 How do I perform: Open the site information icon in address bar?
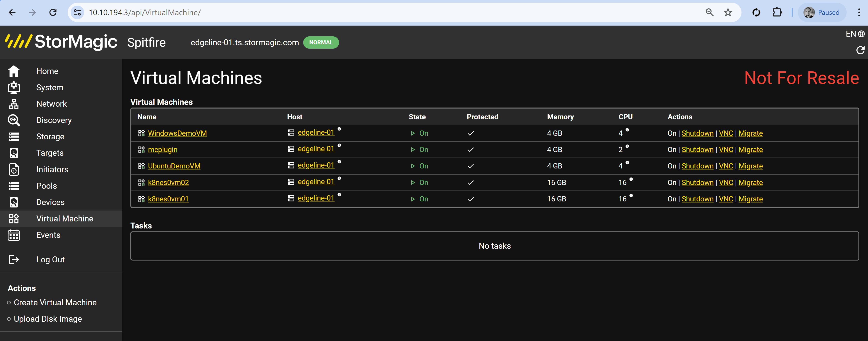pyautogui.click(x=77, y=13)
